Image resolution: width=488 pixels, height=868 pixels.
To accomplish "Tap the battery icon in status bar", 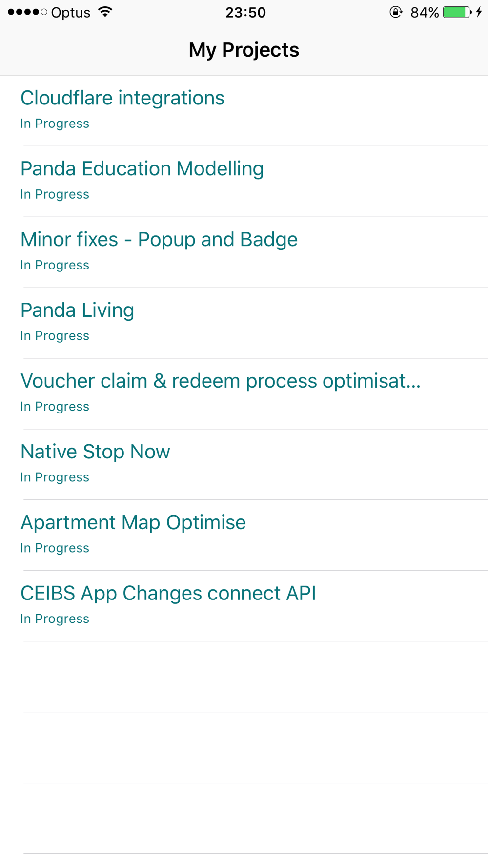I will [457, 12].
